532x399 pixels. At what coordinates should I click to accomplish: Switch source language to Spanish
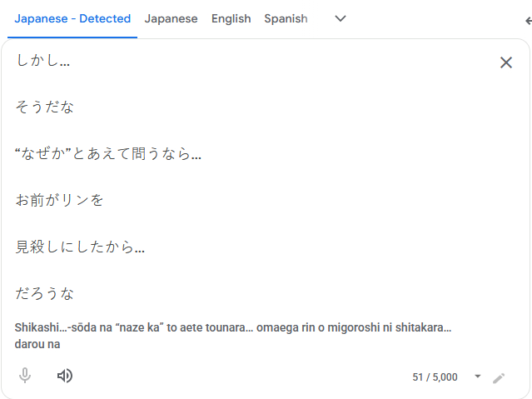pyautogui.click(x=286, y=18)
